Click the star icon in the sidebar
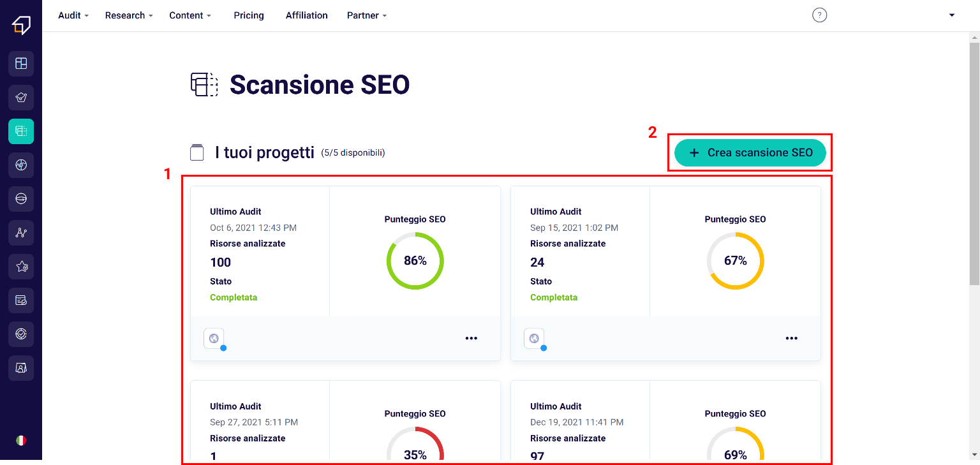980x465 pixels. click(x=21, y=267)
